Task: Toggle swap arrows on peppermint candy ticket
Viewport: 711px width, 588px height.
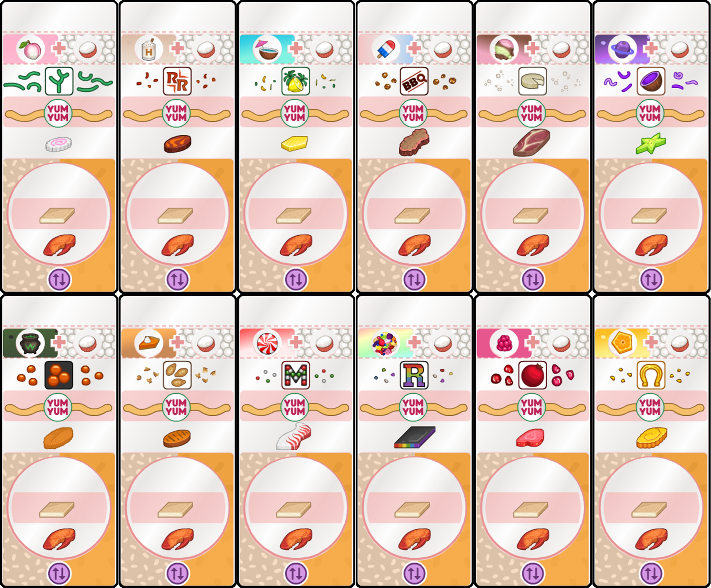Action: pyautogui.click(x=296, y=574)
